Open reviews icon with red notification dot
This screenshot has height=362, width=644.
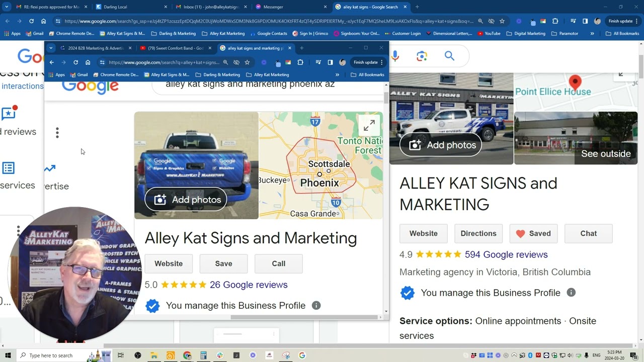9,113
